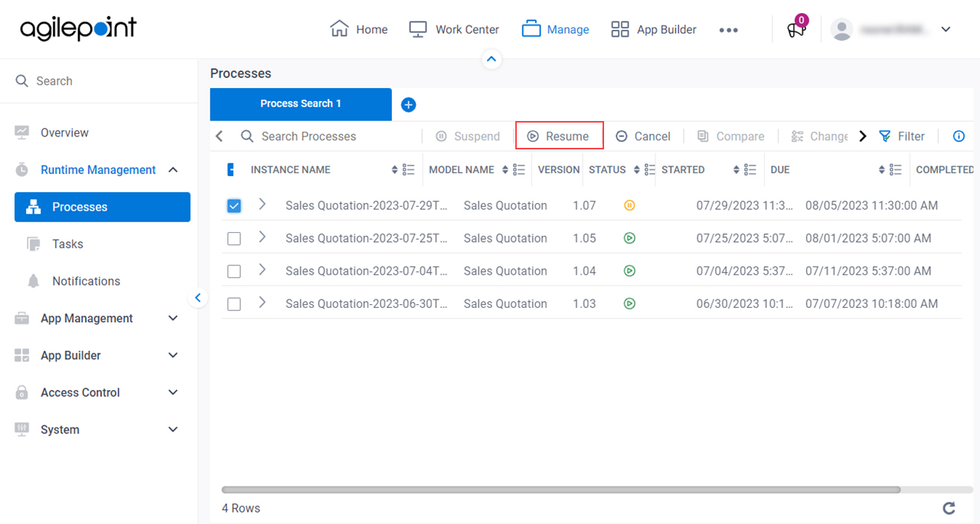The image size is (980, 524).
Task: Open App Builder in top navigation
Action: (654, 29)
